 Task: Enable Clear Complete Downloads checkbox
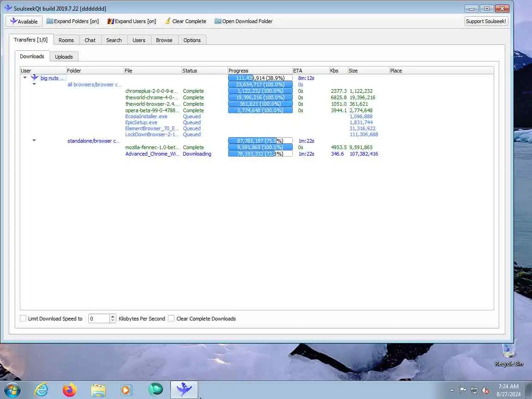(x=171, y=318)
